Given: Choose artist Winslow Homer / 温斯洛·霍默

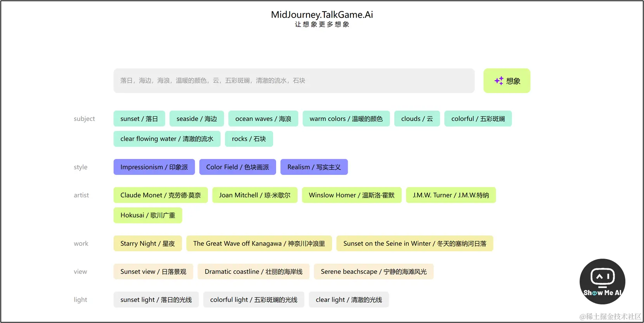Looking at the screenshot, I should pos(352,195).
